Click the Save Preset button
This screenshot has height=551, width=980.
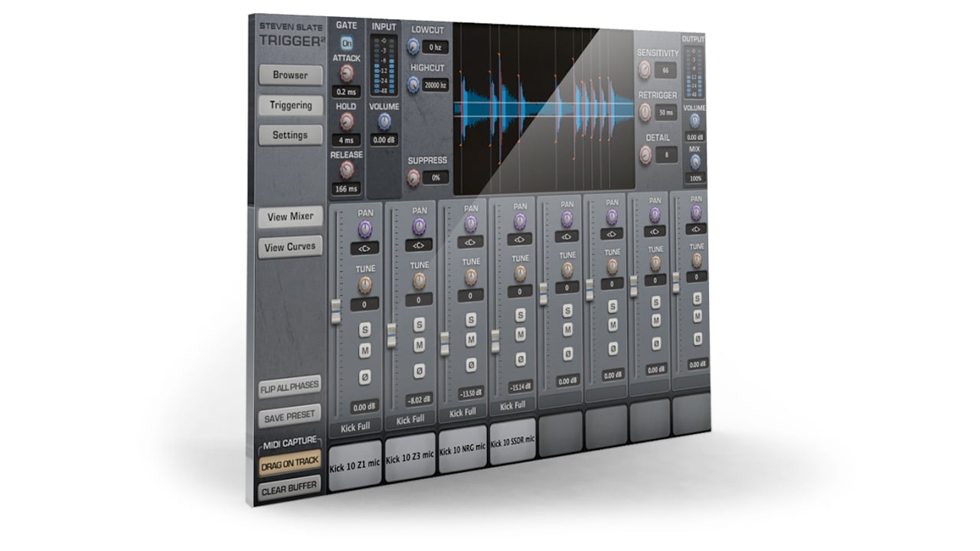[x=289, y=416]
